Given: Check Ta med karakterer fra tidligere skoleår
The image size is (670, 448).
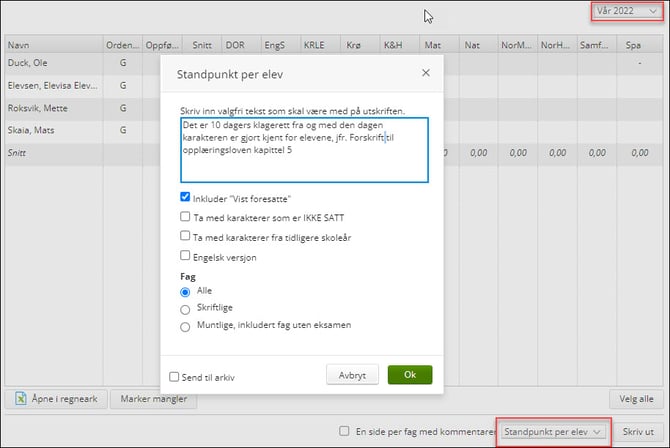Looking at the screenshot, I should point(185,236).
